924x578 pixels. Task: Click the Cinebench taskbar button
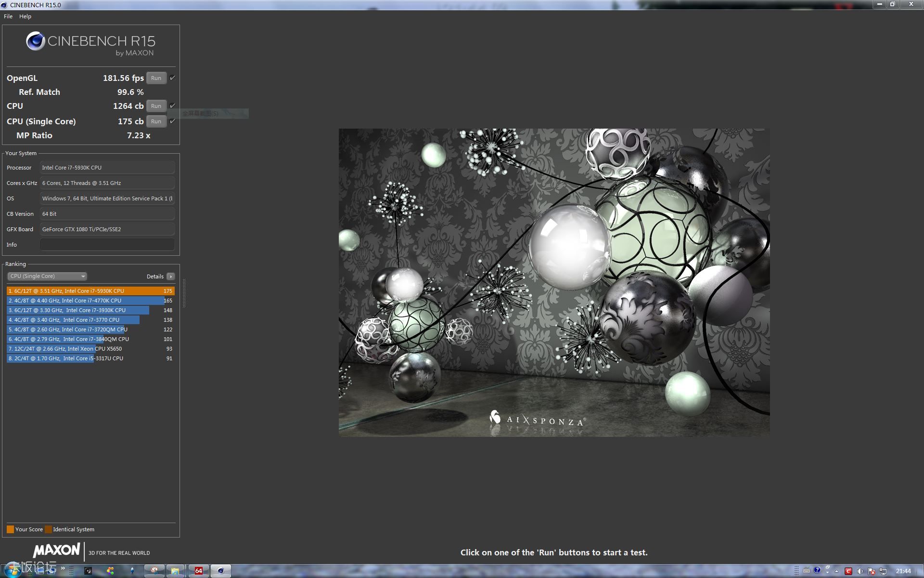[220, 571]
